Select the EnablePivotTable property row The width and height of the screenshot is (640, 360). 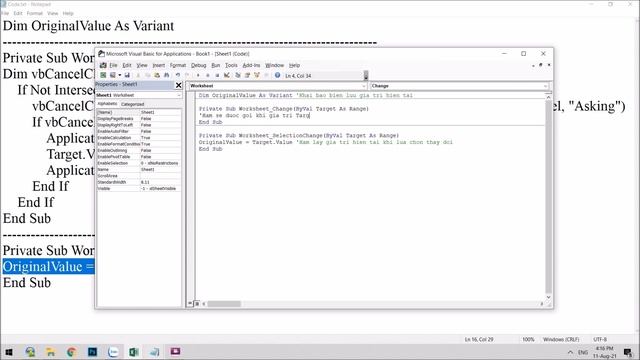(139, 157)
